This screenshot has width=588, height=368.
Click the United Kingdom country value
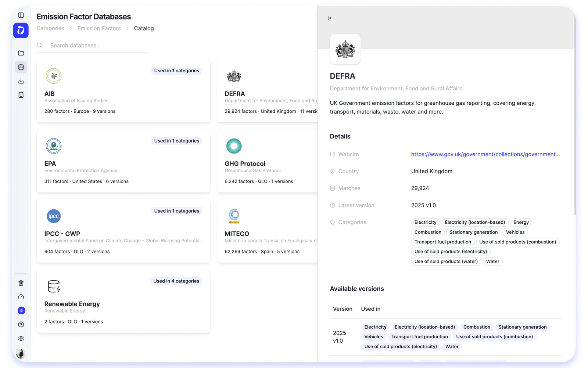click(431, 171)
